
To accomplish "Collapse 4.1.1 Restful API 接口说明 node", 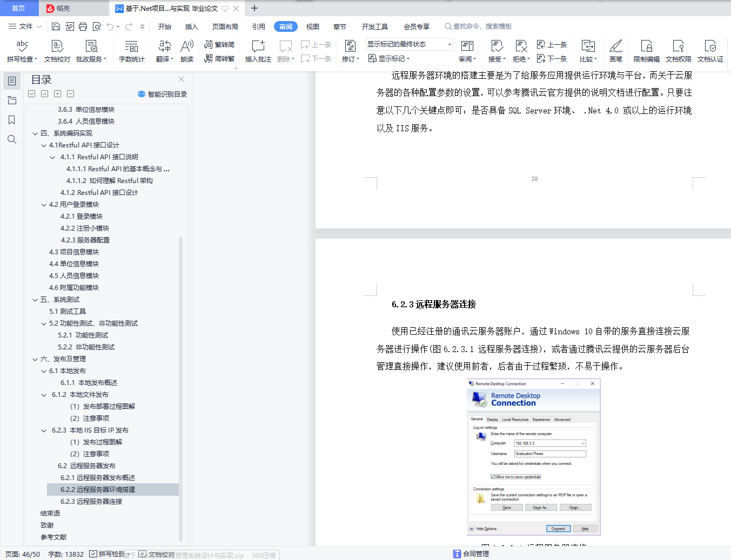I will 52,157.
